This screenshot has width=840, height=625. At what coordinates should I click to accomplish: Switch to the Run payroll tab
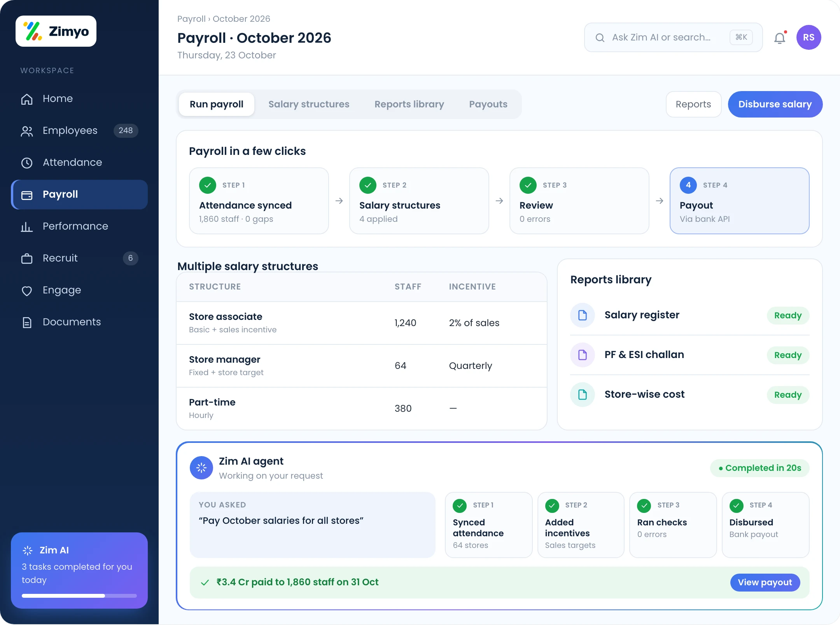pyautogui.click(x=217, y=104)
